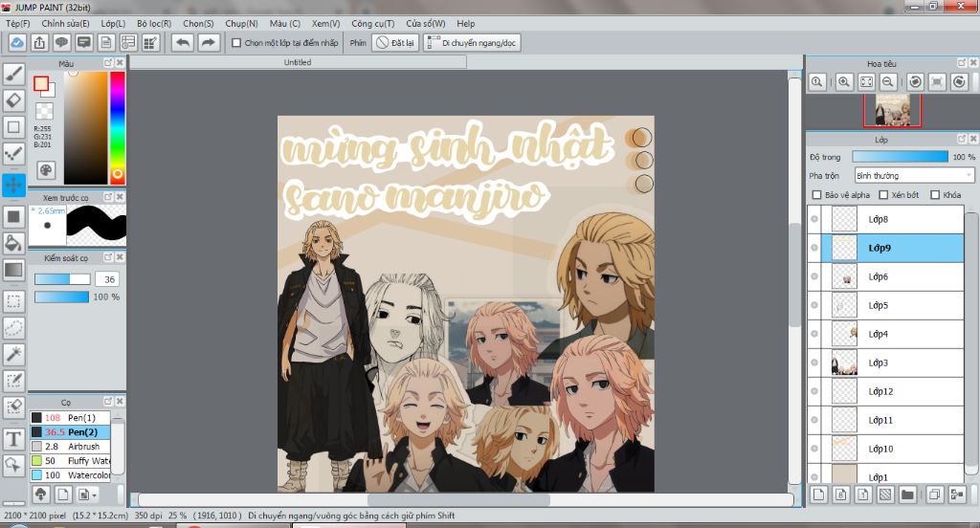Choose the Lasso selection tool
This screenshot has height=528, width=980.
point(13,327)
